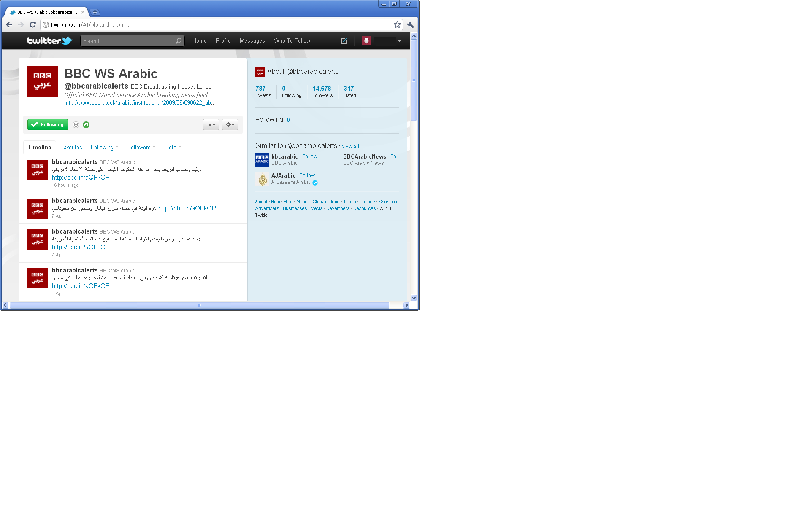
Task: Click the browser forward arrow
Action: click(x=21, y=24)
